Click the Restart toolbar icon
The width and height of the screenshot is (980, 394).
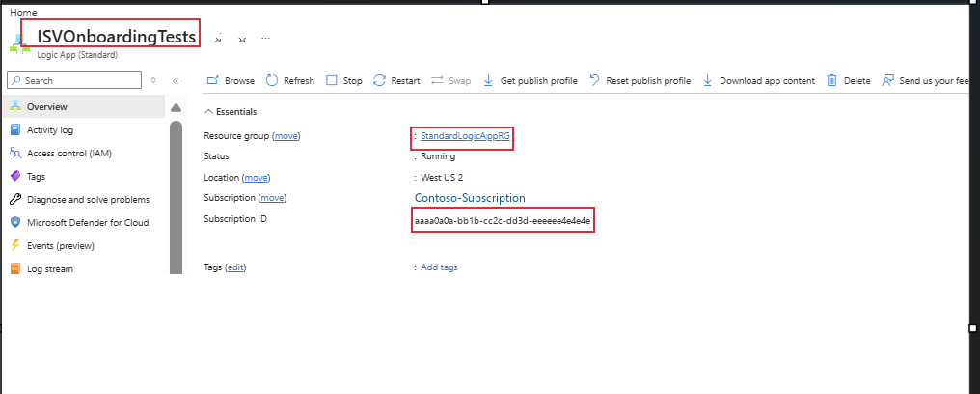pyautogui.click(x=379, y=81)
